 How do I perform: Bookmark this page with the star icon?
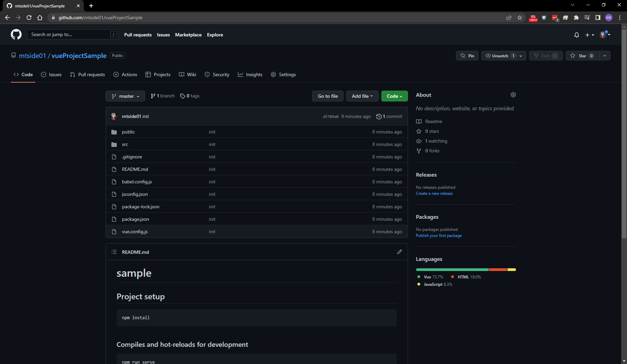(x=520, y=18)
